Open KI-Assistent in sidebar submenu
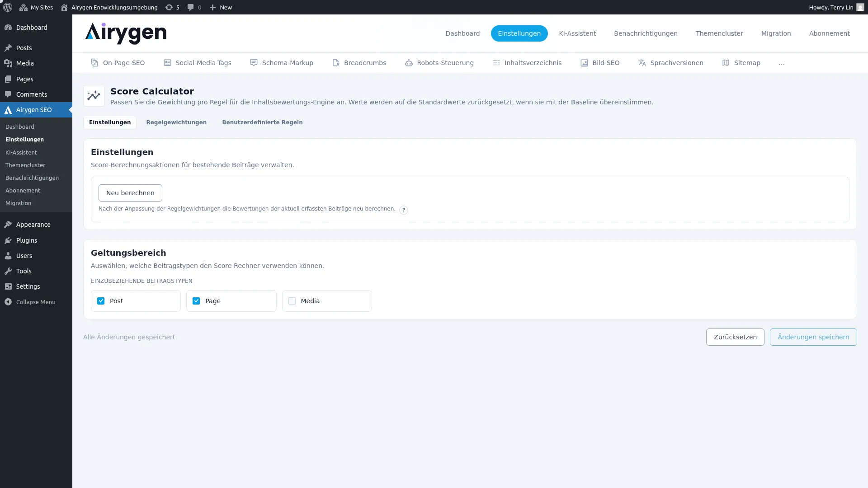Screen dimensions: 868x488 [21, 153]
